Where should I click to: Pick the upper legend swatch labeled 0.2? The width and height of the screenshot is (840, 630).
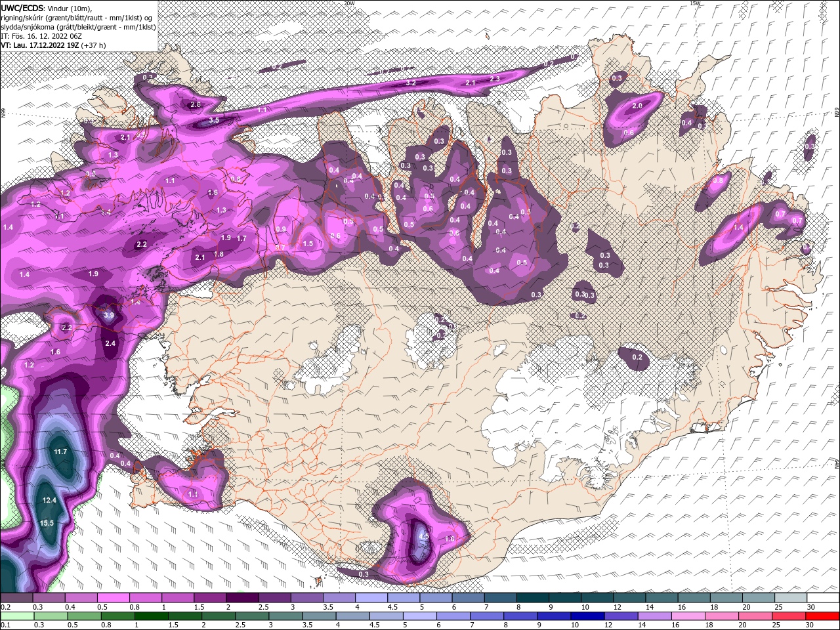pyautogui.click(x=16, y=598)
